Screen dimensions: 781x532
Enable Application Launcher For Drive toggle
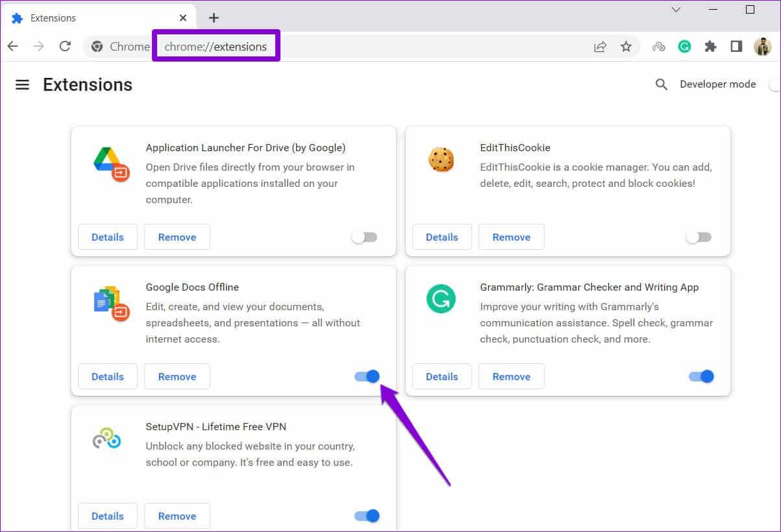[x=364, y=237]
